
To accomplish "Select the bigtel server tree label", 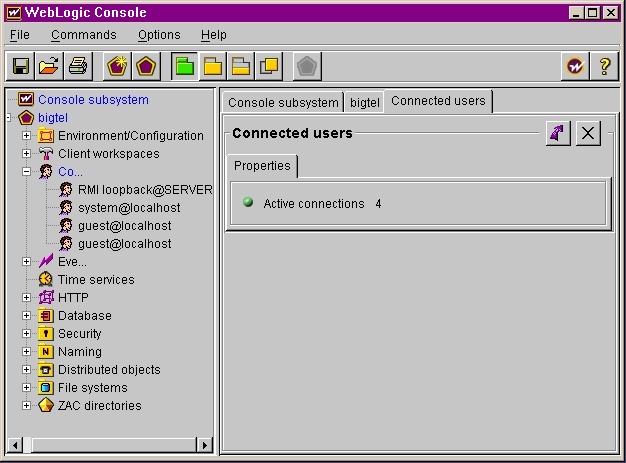I will (53, 118).
